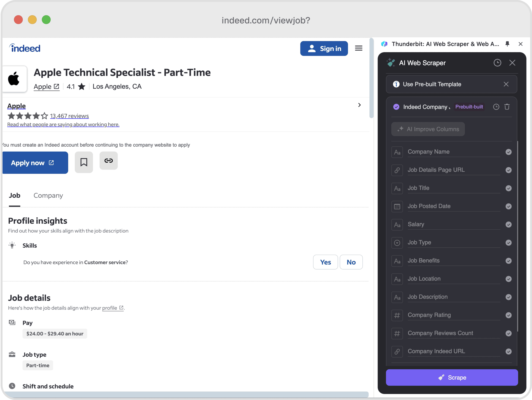Image resolution: width=532 pixels, height=400 pixels.
Task: Open the profile link in Job details
Action: [x=113, y=308]
